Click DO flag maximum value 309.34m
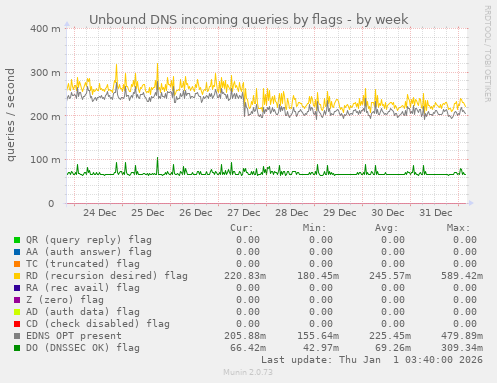Image resolution: width=497 pixels, height=383 pixels. click(462, 348)
